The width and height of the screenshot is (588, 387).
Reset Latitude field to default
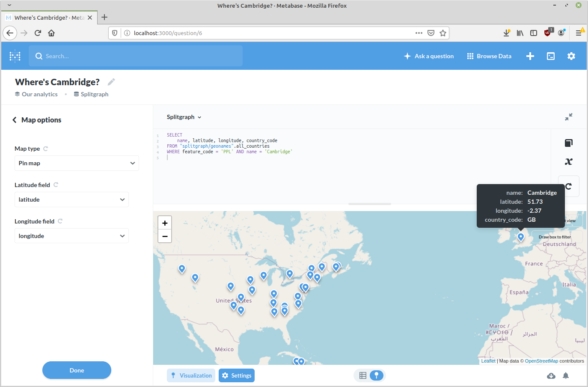tap(56, 185)
